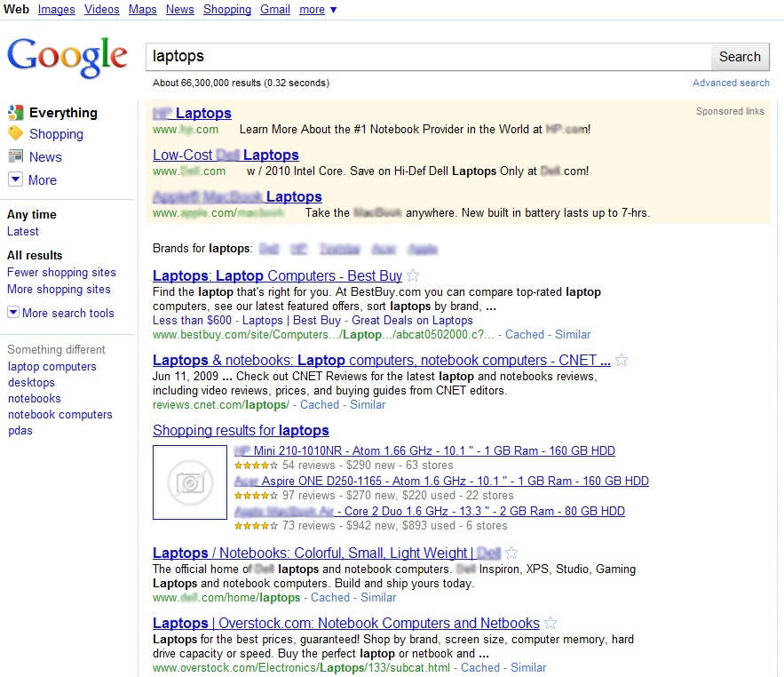Open the Advanced search link

(731, 83)
